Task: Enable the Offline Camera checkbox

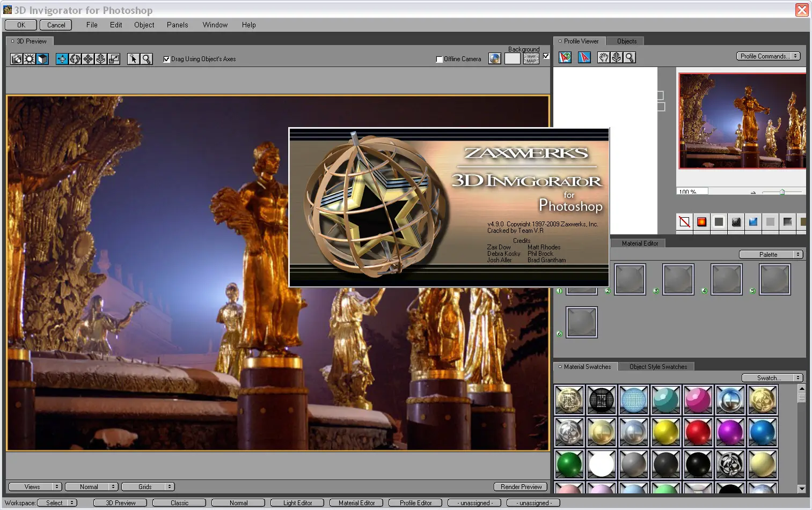Action: 440,60
